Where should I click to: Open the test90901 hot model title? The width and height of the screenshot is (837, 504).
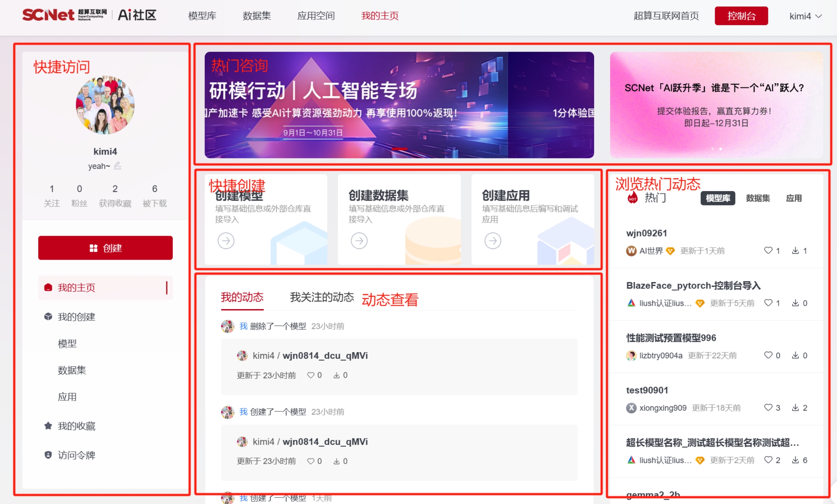[647, 390]
